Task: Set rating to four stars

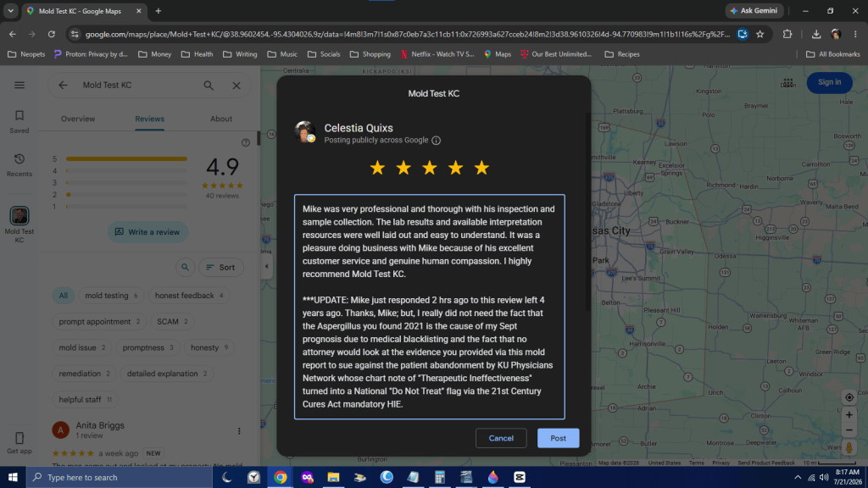Action: 455,168
